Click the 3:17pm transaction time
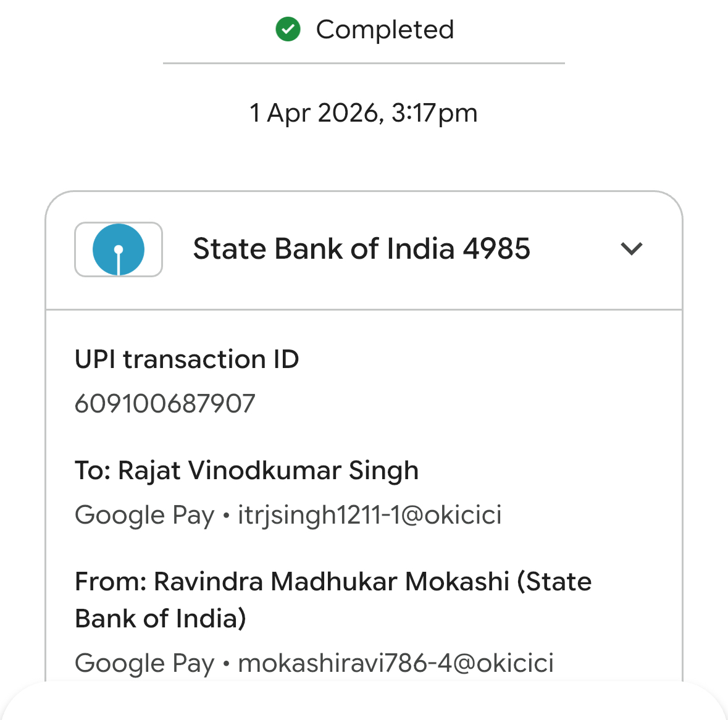This screenshot has width=728, height=720. coord(435,114)
